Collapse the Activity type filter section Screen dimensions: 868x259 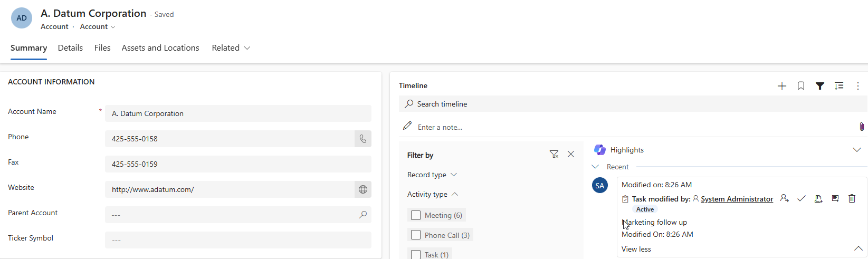point(433,194)
